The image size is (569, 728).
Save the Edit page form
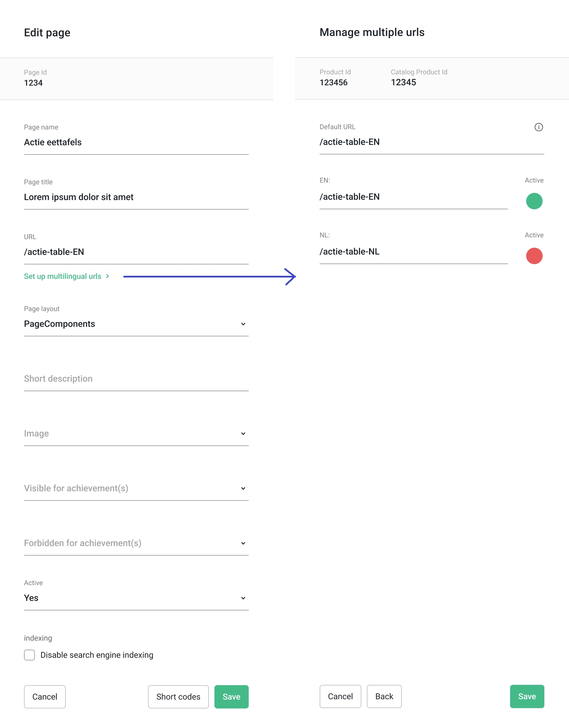[x=231, y=696]
